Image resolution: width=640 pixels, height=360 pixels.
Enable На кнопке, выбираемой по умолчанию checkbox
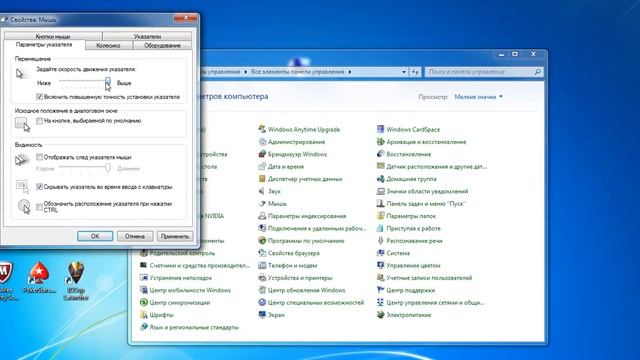(40, 120)
